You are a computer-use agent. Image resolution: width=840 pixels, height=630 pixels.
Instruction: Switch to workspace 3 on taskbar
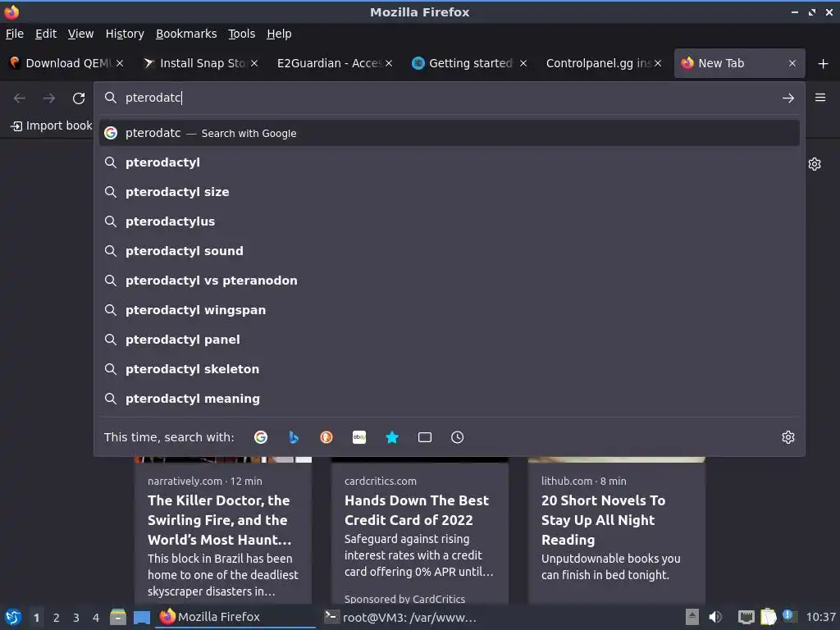point(76,618)
